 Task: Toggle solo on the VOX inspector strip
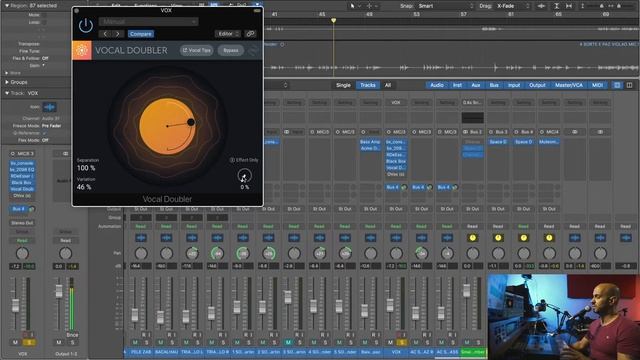29,342
